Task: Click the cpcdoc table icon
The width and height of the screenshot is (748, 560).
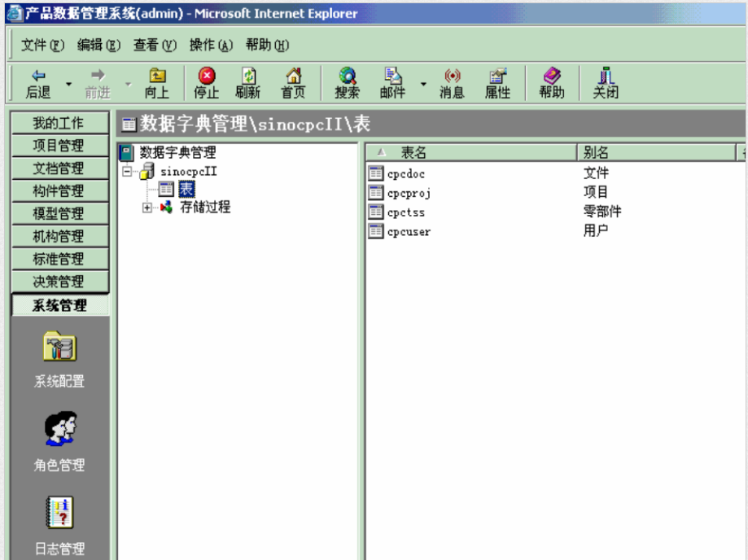Action: [x=376, y=173]
